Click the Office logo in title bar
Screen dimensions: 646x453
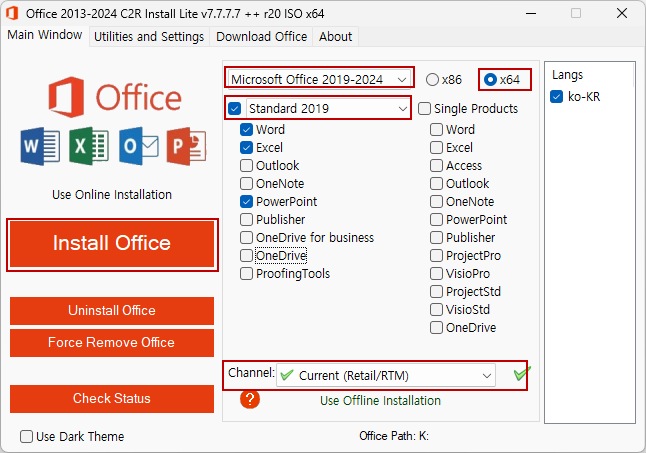[12, 13]
